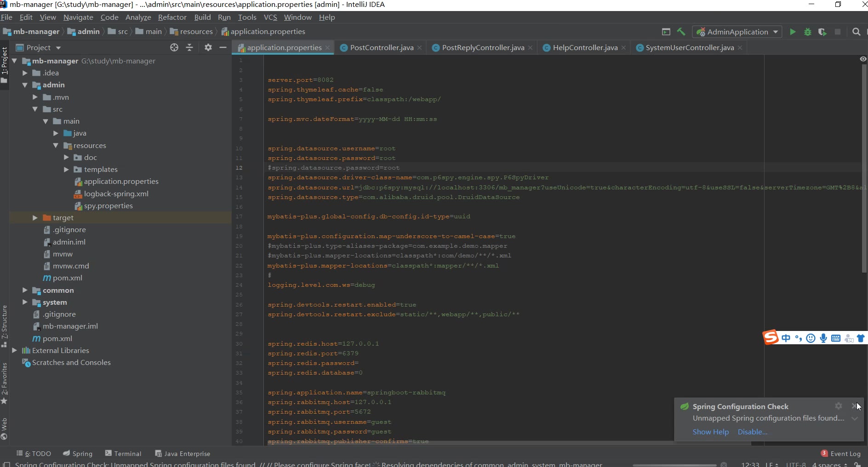
Task: Run AdminApplication with green play button
Action: click(x=793, y=32)
